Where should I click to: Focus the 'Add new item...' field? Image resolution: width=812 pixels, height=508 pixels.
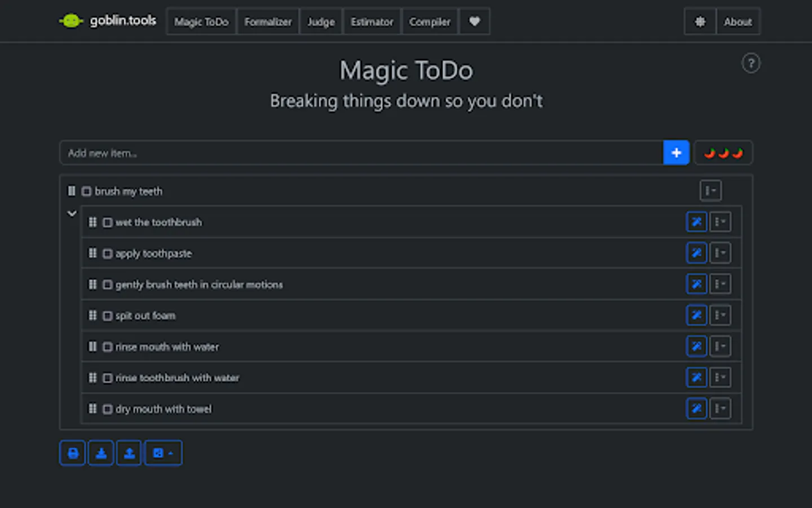click(x=361, y=152)
